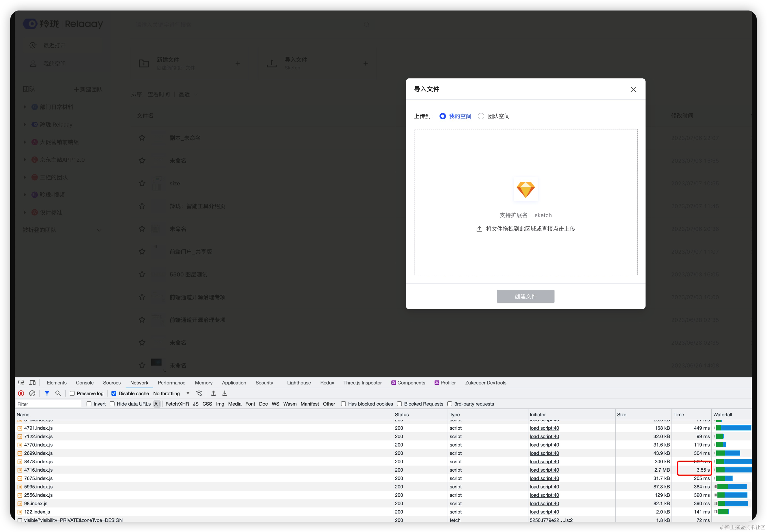Uncheck the Disable cache checkbox

(x=114, y=393)
